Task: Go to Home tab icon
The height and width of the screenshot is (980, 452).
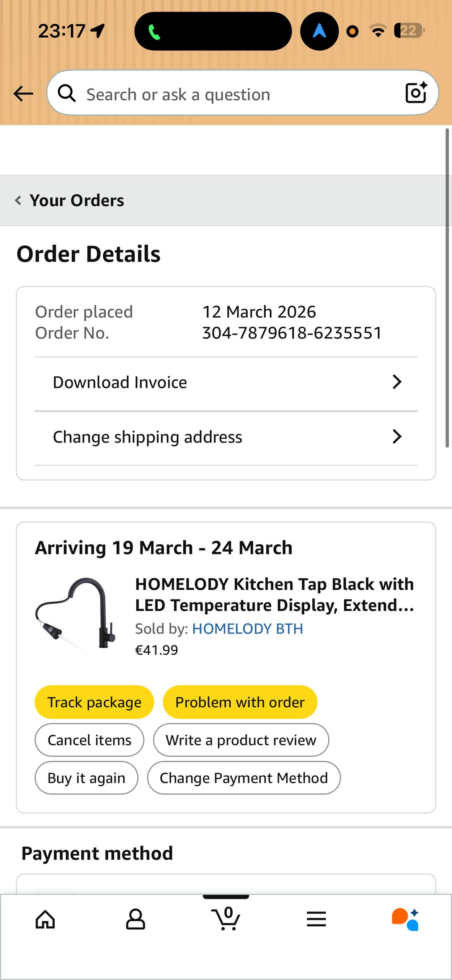Action: pos(45,920)
